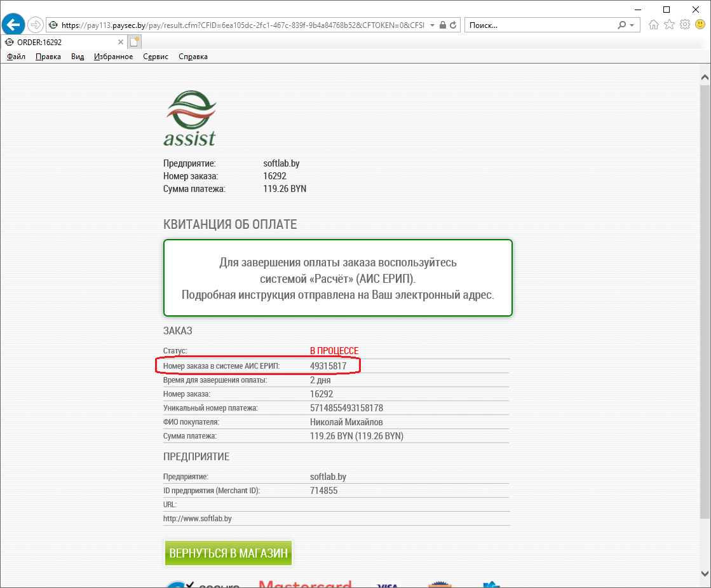The height and width of the screenshot is (588, 711).
Task: Click the assist logo
Action: (190, 118)
